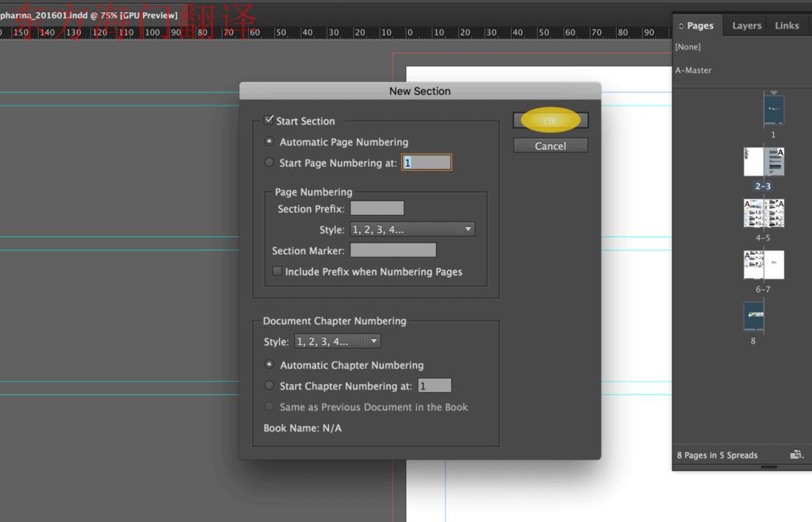Open Page Numbering Style dropdown

coord(412,229)
